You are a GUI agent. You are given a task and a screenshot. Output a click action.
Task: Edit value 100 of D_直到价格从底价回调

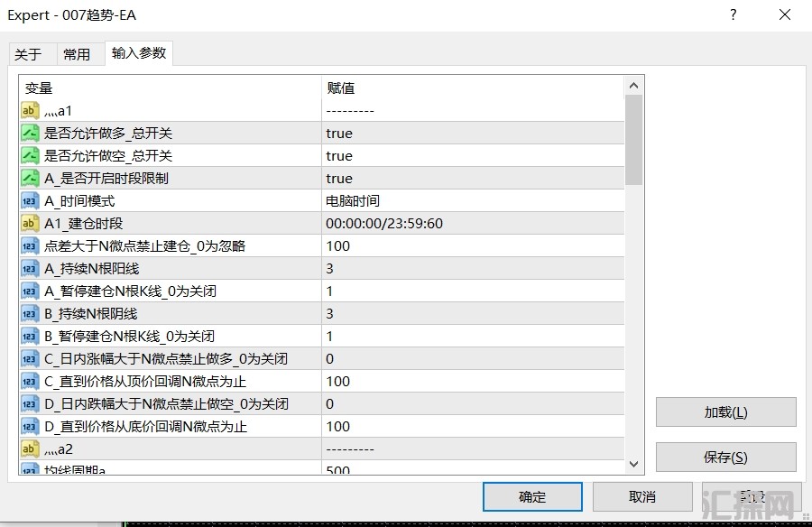473,426
